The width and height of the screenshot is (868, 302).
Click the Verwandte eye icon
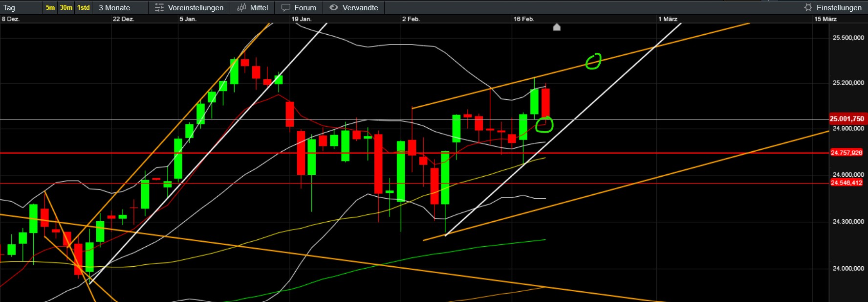(x=334, y=7)
